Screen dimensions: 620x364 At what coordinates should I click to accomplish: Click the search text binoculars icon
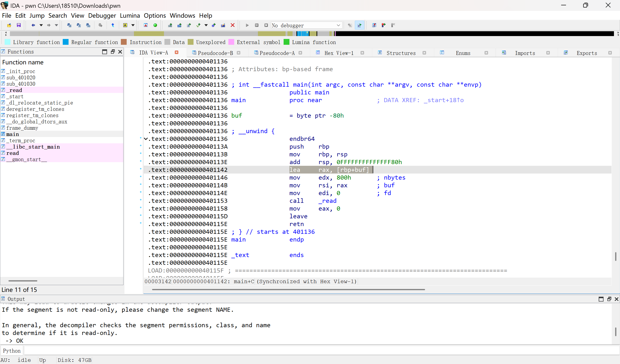79,25
